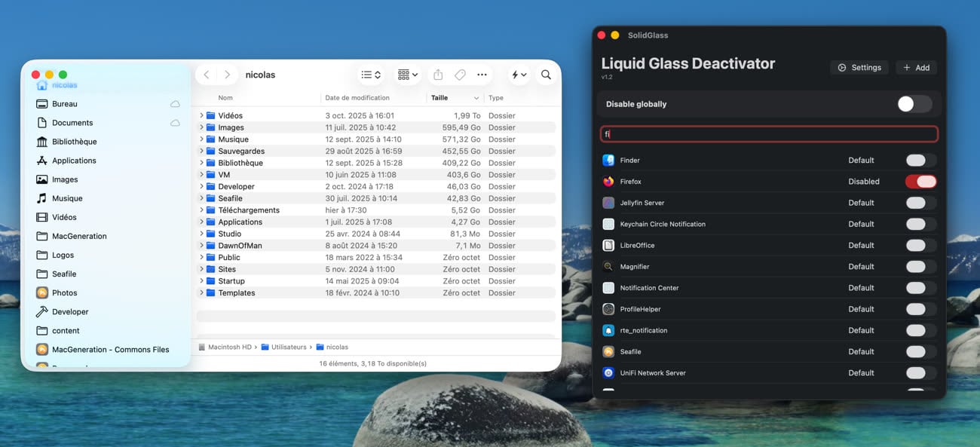This screenshot has height=447, width=980.
Task: Open the list view options dropdown
Action: pos(371,75)
